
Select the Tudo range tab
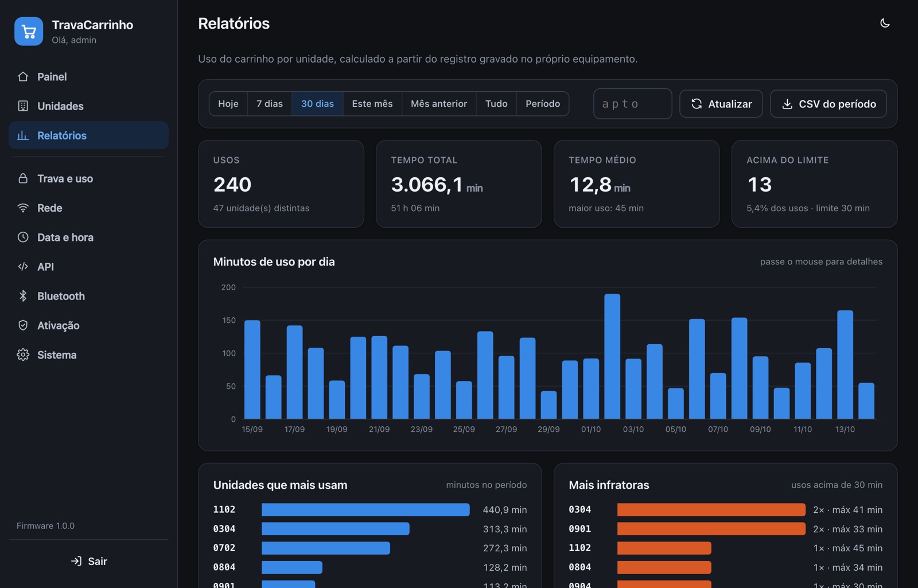(x=496, y=104)
